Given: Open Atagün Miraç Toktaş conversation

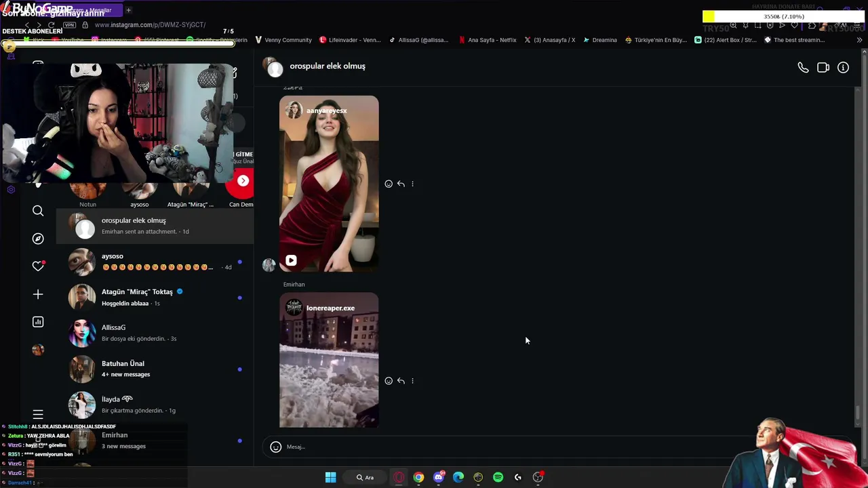Looking at the screenshot, I should (155, 298).
